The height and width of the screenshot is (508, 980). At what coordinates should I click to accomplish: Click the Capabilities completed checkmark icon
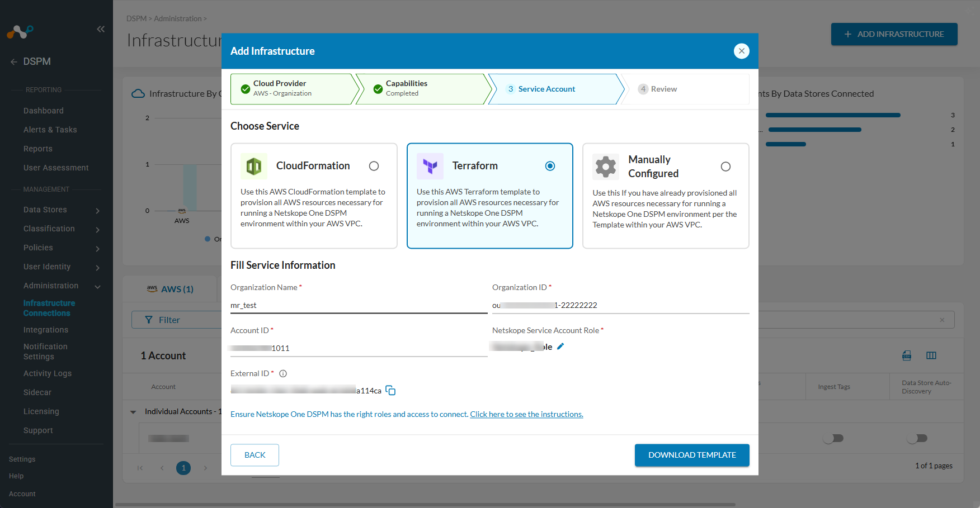pyautogui.click(x=378, y=89)
